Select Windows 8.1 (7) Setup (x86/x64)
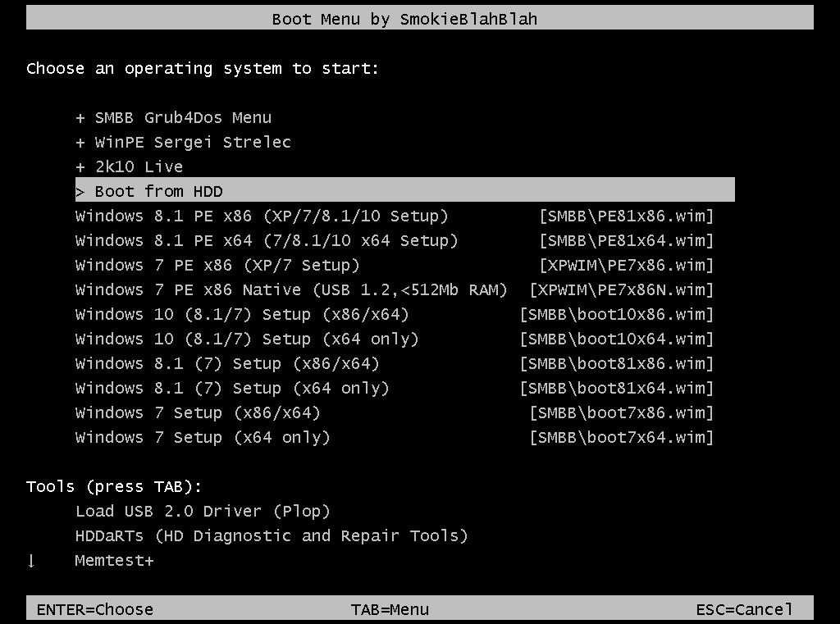Screen dimensions: 840x624 click(227, 364)
